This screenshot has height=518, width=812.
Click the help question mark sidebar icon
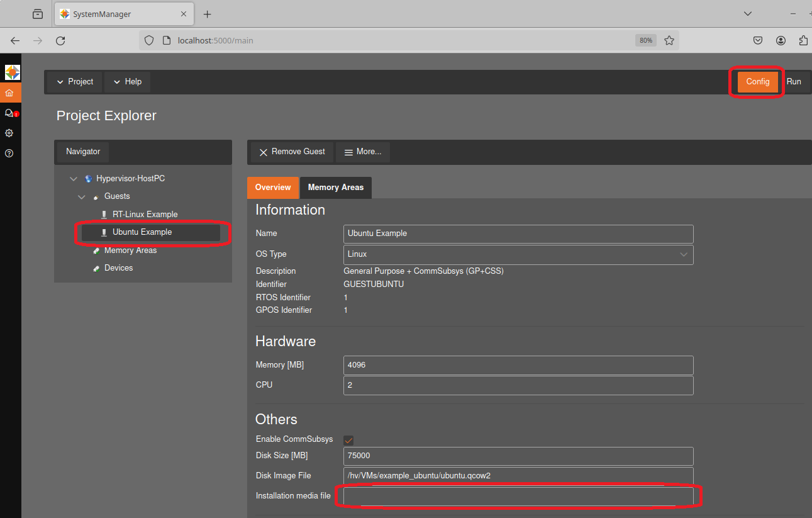[x=9, y=153]
